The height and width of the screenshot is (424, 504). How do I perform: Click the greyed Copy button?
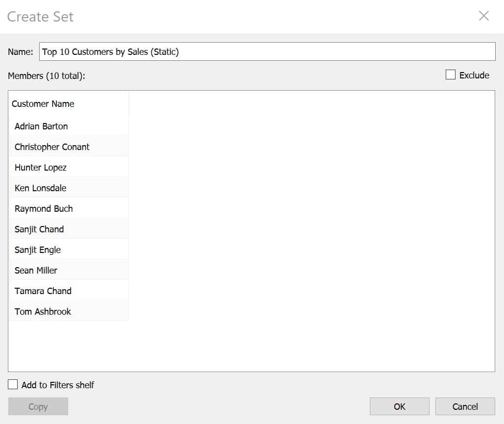38,406
